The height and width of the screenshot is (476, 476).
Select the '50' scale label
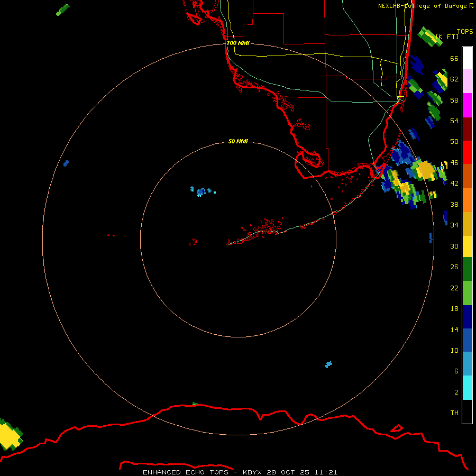pyautogui.click(x=454, y=142)
